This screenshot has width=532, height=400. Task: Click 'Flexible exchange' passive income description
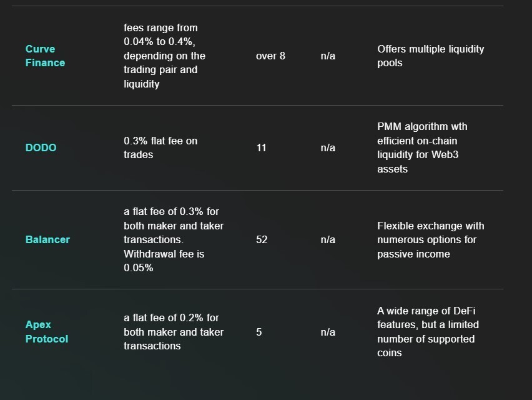click(430, 239)
